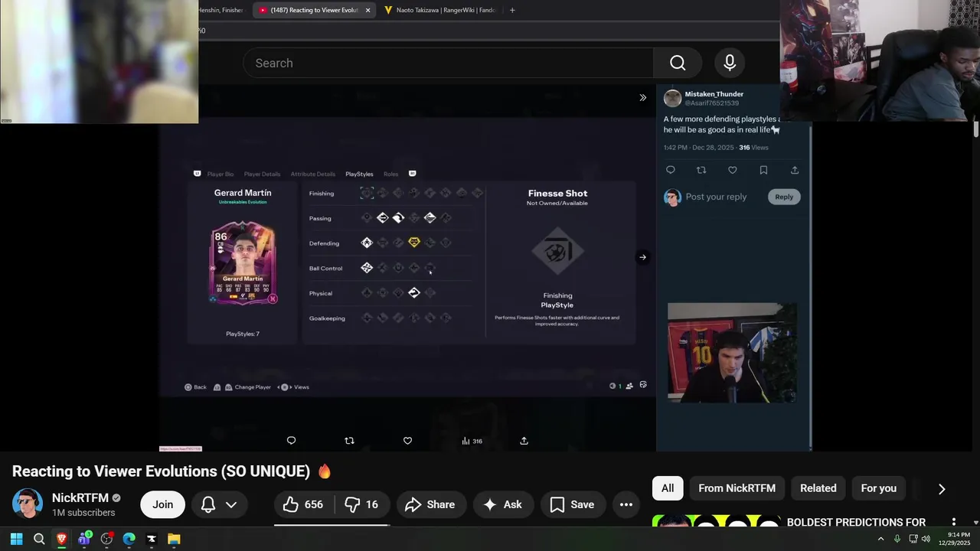Click the retweet icon in tweet sidebar
The image size is (980, 551).
coord(701,170)
